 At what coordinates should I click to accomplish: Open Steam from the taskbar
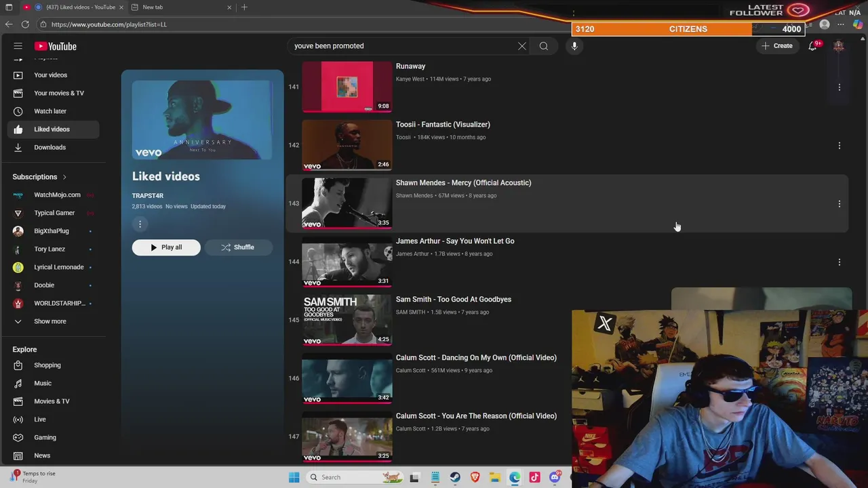(x=455, y=477)
